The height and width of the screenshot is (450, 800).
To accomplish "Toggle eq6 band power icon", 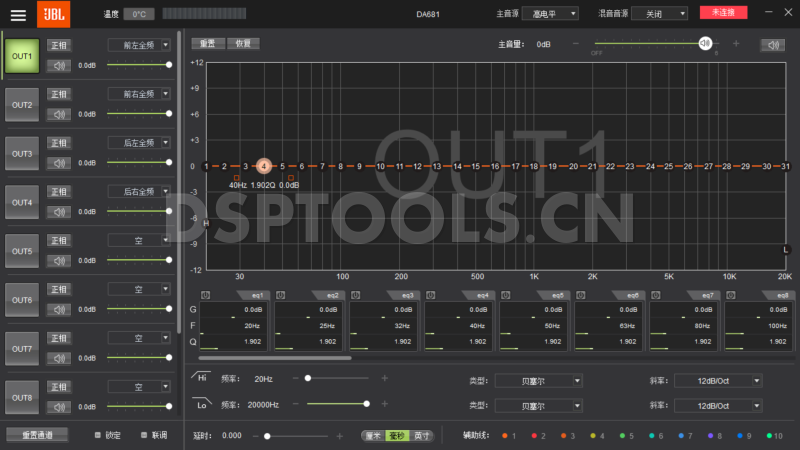I will click(581, 295).
